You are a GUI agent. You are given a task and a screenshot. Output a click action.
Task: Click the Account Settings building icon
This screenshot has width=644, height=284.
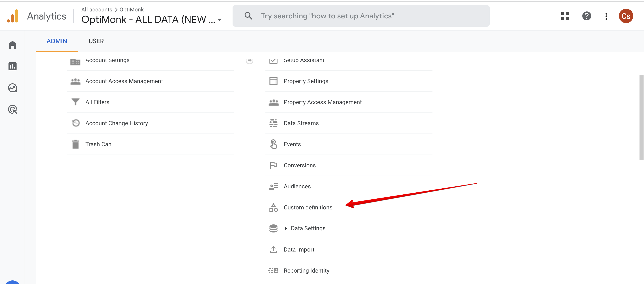75,61
